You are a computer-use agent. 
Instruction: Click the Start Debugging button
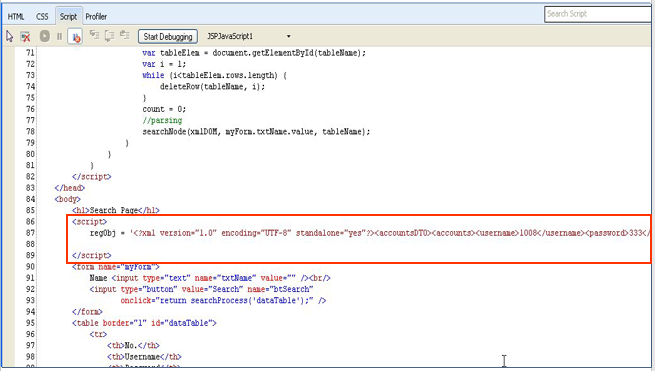coord(168,37)
